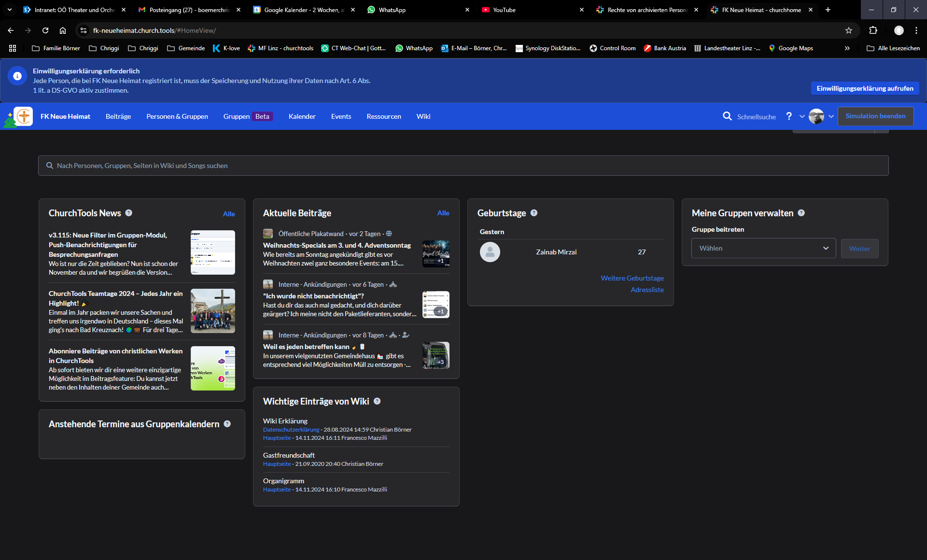Open the Chrome three-dot menu
Image resolution: width=927 pixels, height=560 pixels.
tap(916, 30)
